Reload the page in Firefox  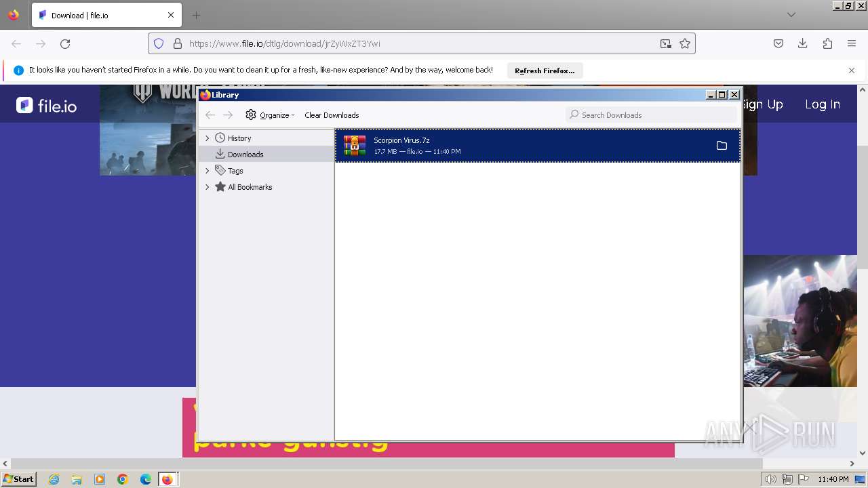pos(65,43)
